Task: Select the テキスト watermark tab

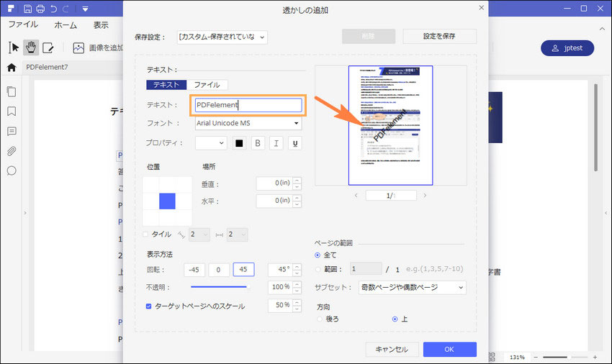Action: pos(166,85)
